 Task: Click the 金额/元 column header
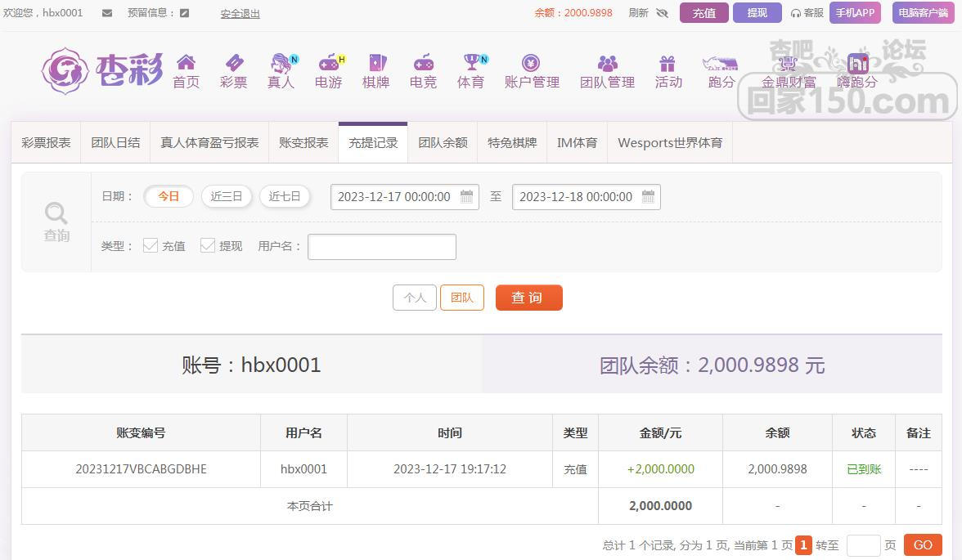pyautogui.click(x=661, y=433)
